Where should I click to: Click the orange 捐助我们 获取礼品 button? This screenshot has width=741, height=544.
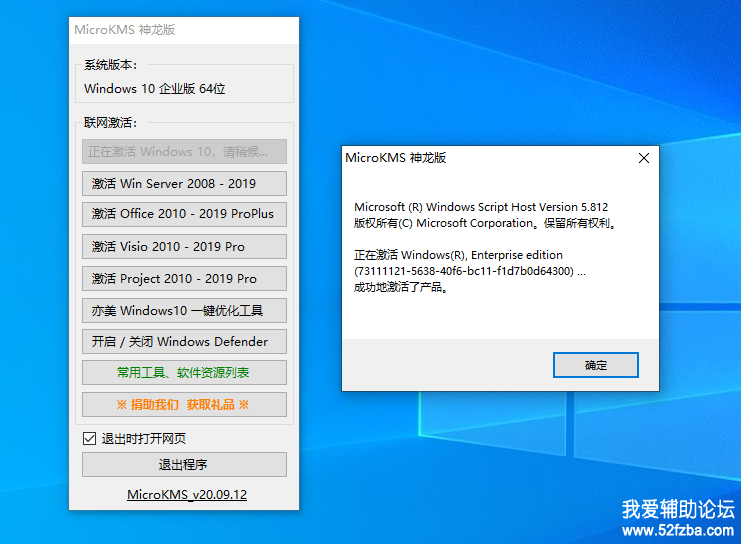click(x=184, y=405)
